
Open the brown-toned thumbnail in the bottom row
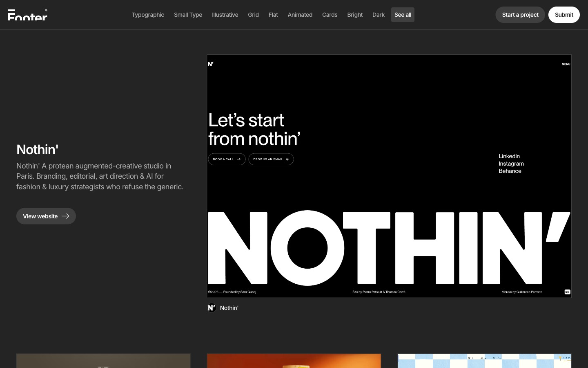coord(103,361)
